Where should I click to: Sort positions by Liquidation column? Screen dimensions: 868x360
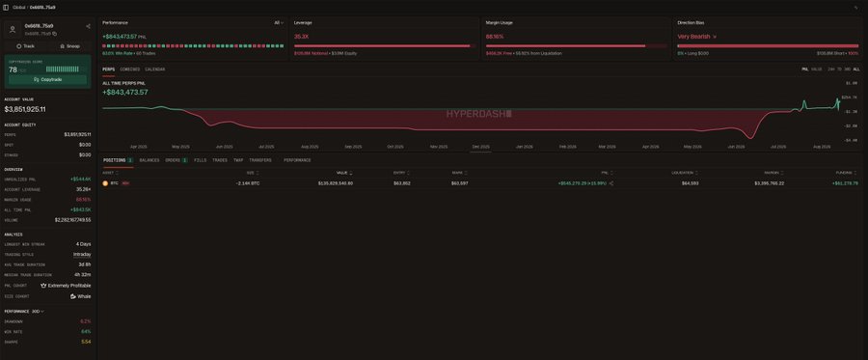click(x=684, y=173)
